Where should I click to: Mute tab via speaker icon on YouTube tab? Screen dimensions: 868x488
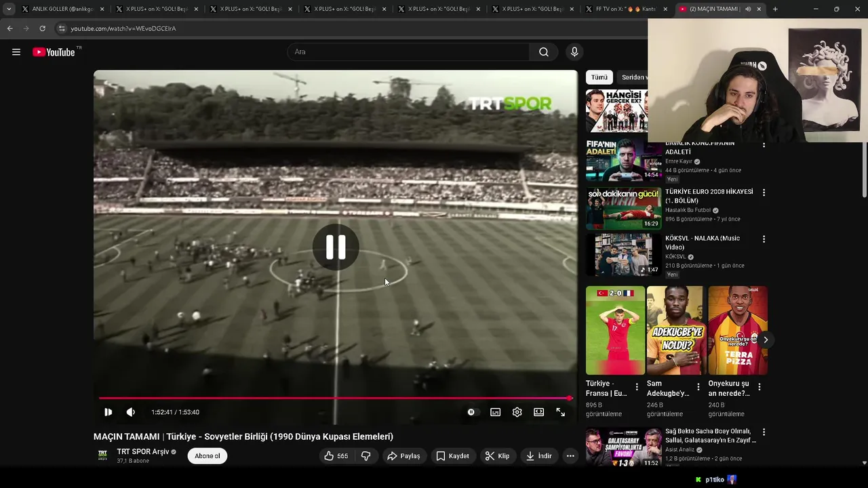click(x=748, y=9)
